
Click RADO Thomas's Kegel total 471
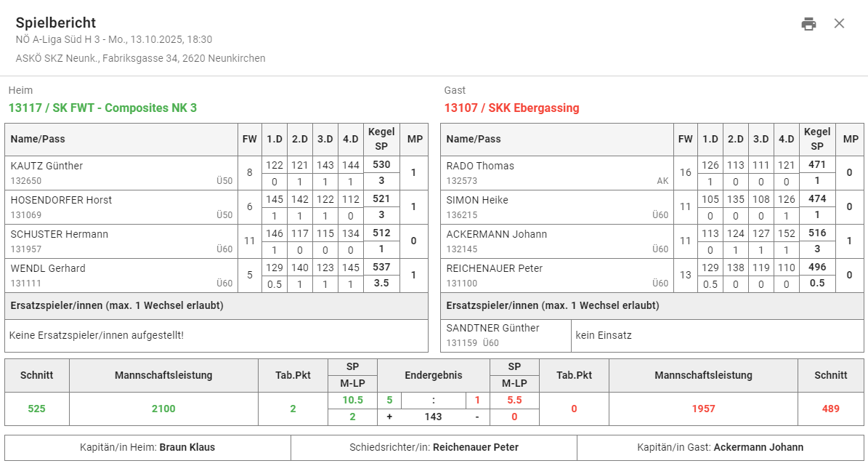(x=817, y=164)
